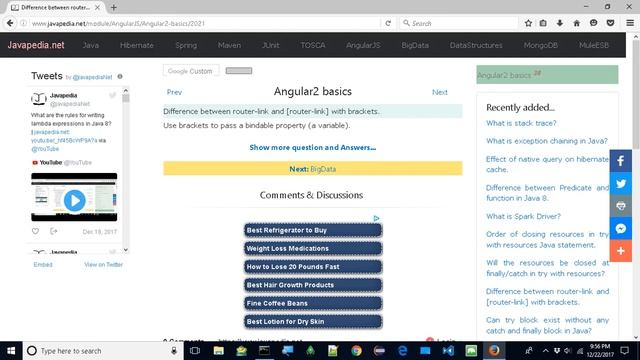Show site information icon in address bar
Screen dimensions: 640x360
tap(24, 23)
